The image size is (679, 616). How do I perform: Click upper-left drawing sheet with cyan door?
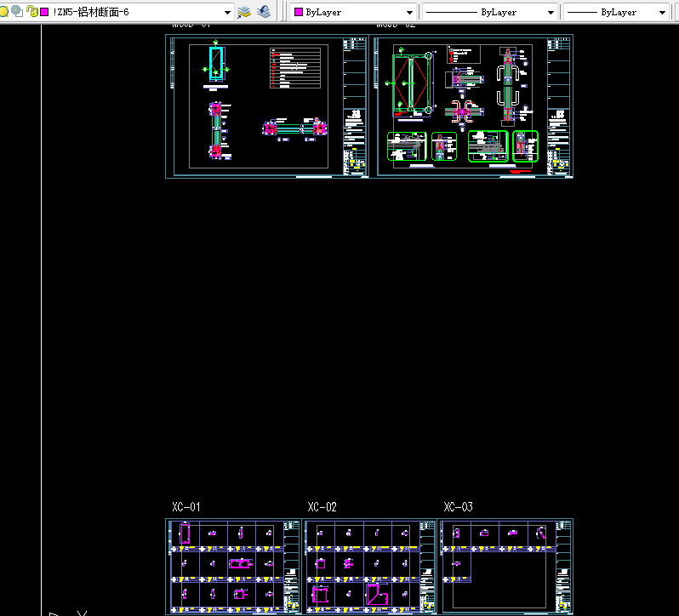pos(267,106)
